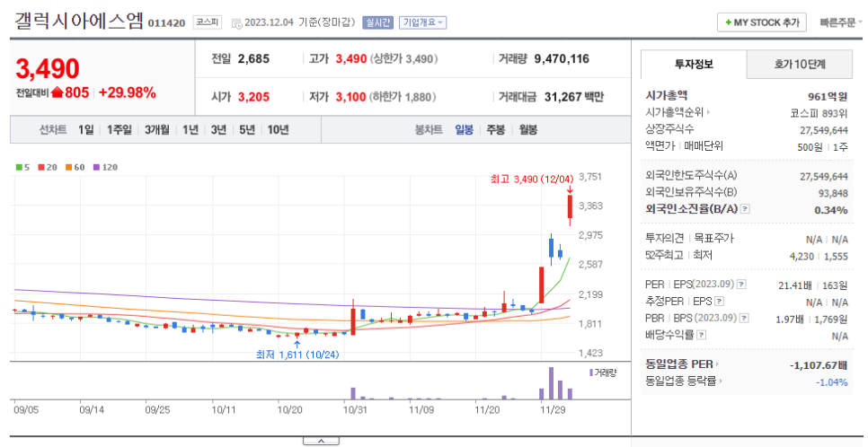
Task: Open the 빠른주문 dropdown
Action: point(841,22)
